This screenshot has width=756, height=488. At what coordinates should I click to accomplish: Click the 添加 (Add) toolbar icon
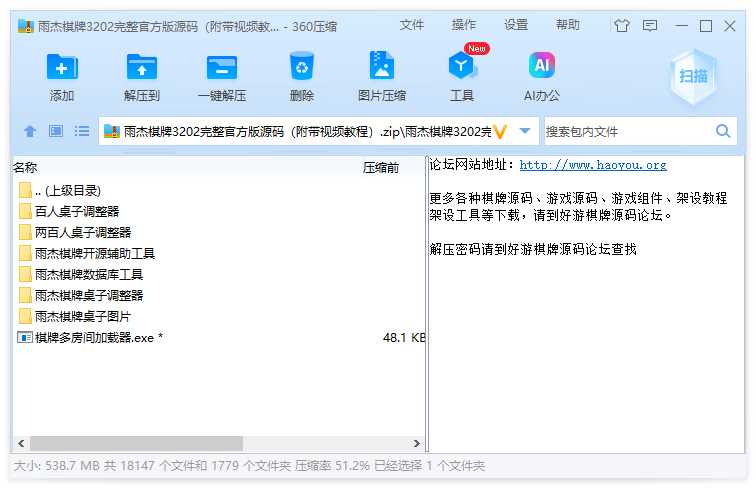point(62,67)
